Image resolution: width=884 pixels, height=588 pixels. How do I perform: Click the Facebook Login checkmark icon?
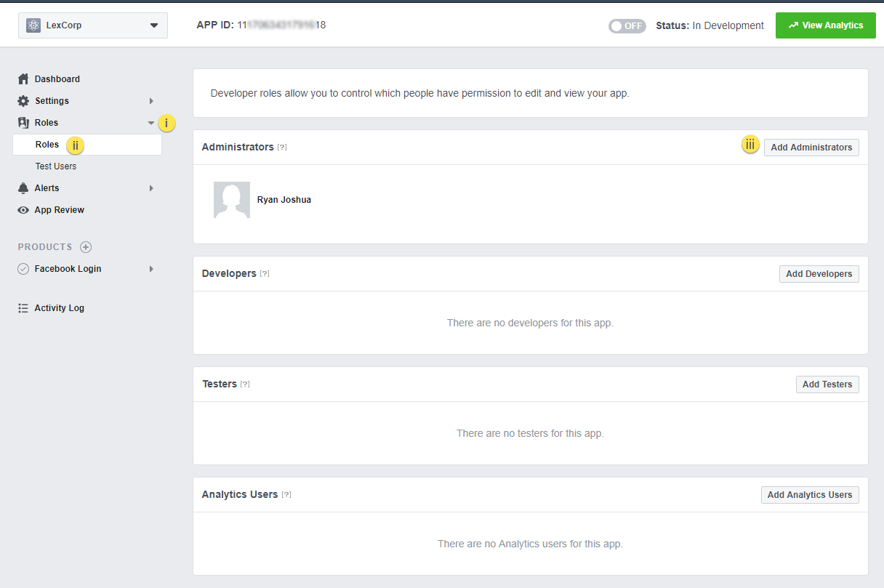point(23,269)
